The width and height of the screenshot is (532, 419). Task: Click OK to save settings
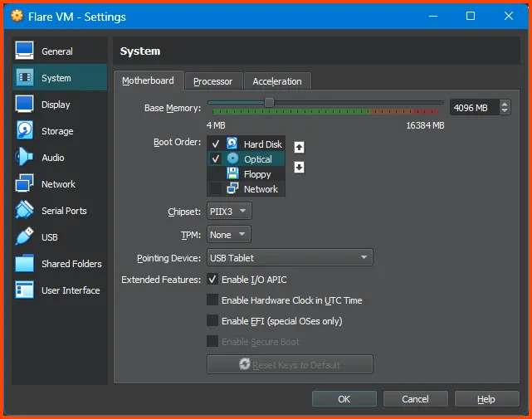click(344, 399)
